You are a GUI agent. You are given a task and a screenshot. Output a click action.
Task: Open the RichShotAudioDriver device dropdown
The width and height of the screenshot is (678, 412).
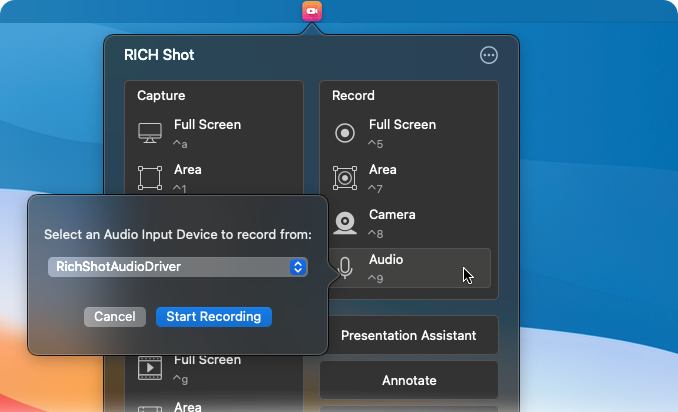click(178, 267)
